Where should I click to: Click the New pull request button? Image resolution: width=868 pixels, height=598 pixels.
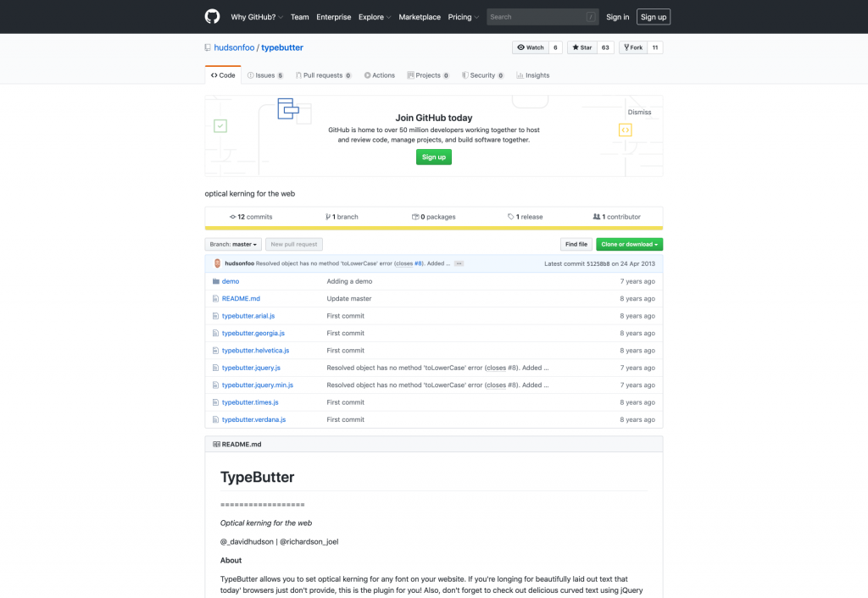(x=294, y=245)
